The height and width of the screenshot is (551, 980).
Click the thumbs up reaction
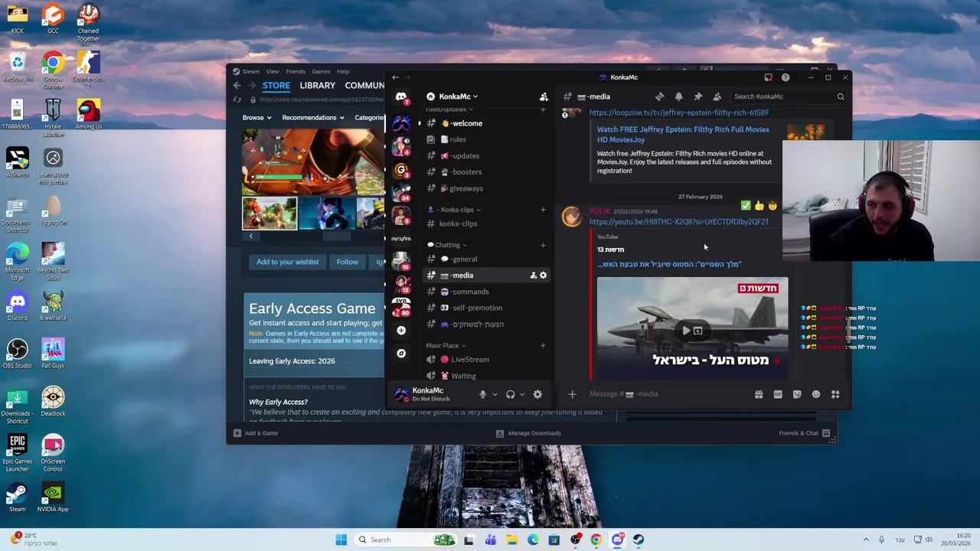tap(759, 206)
